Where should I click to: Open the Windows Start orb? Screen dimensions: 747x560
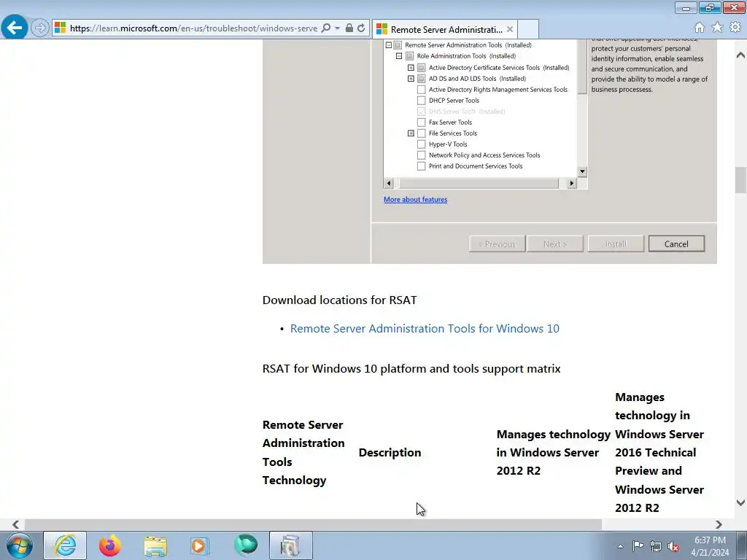tap(20, 545)
